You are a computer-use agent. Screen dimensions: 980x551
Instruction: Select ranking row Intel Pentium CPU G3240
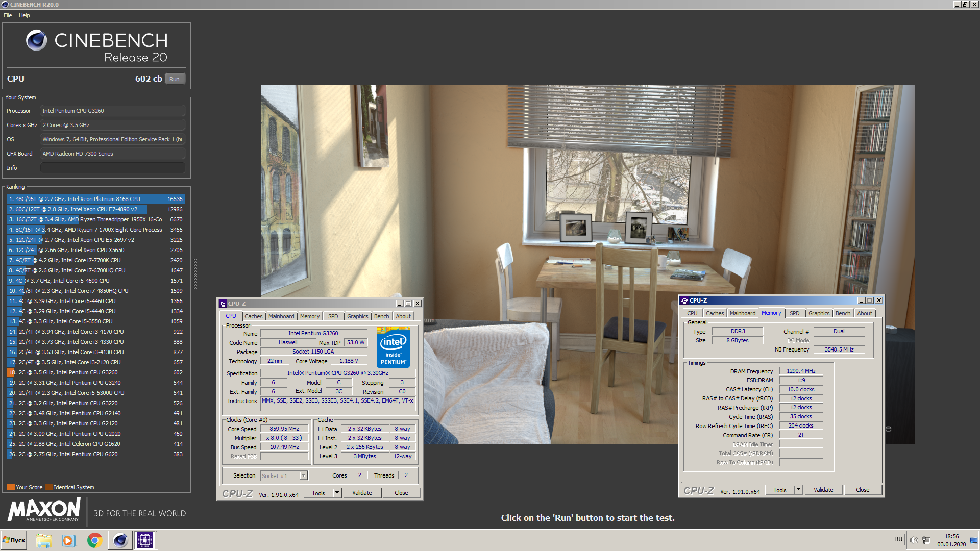96,383
